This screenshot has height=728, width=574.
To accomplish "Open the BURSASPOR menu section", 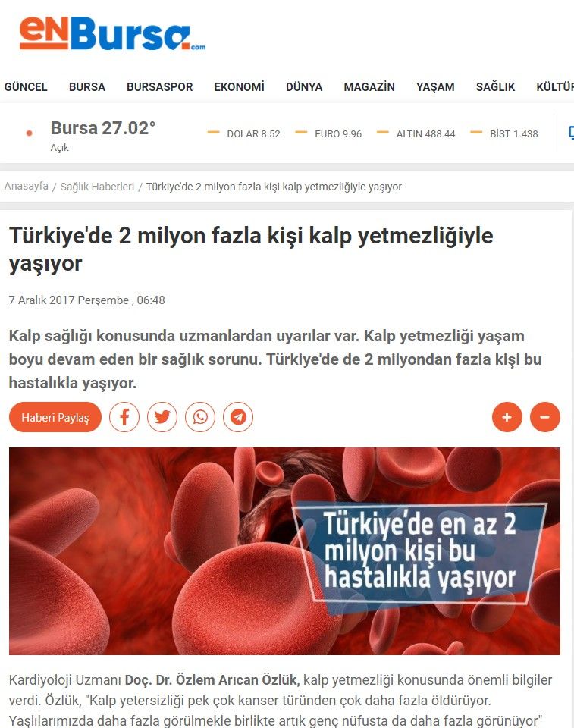I will 160,86.
